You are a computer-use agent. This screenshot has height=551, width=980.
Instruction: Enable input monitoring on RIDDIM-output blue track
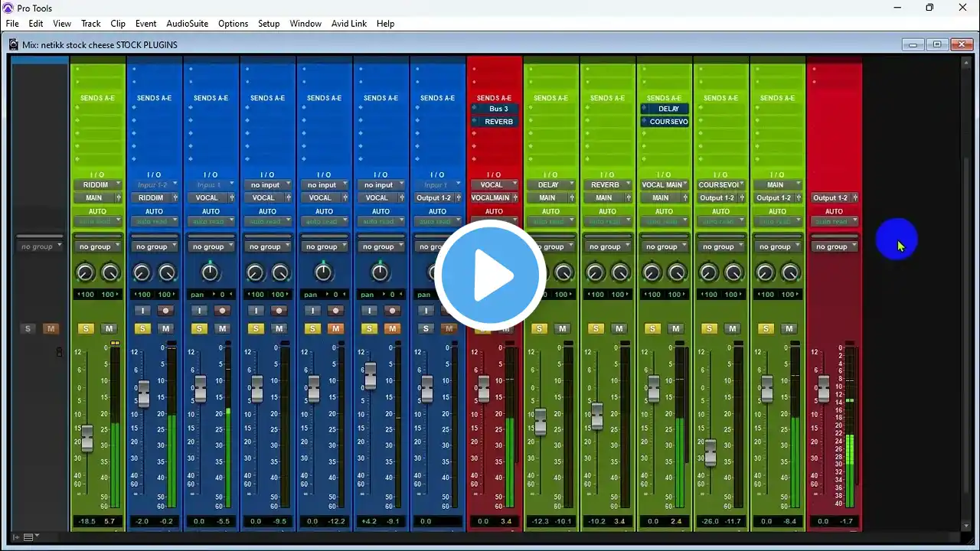tap(142, 311)
